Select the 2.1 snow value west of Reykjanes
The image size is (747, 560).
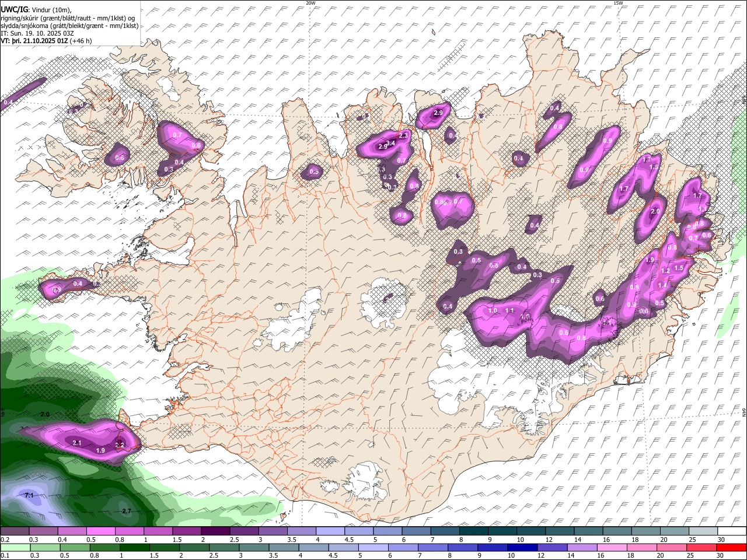pyautogui.click(x=77, y=443)
